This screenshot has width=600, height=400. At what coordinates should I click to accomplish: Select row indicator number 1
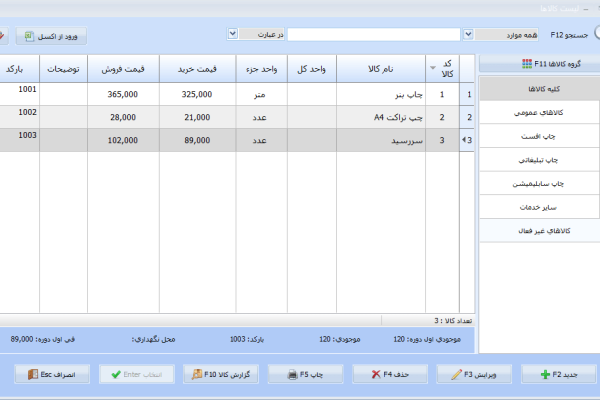(x=467, y=94)
